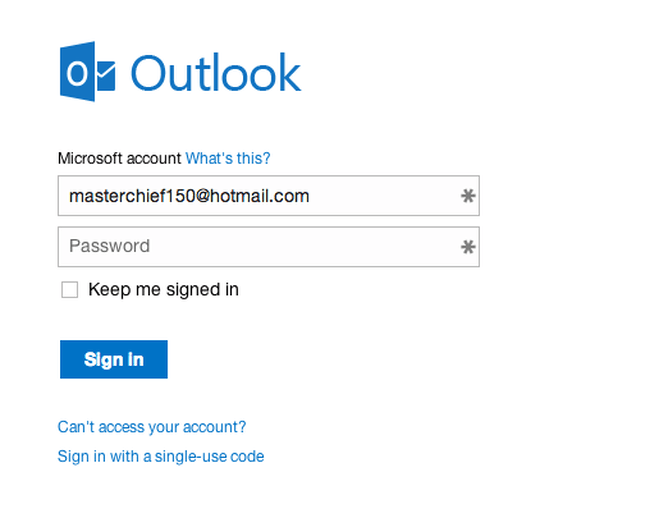
Task: Click the masterchief150@hotmail.com address text
Action: click(189, 196)
